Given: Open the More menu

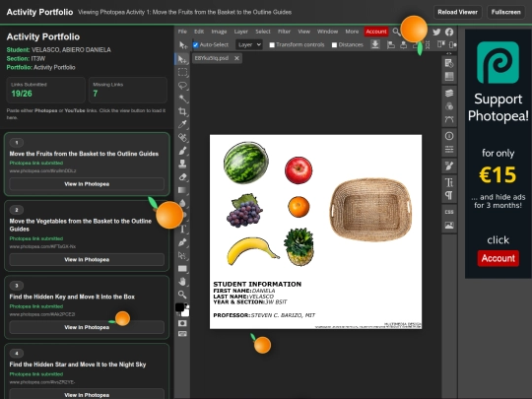Looking at the screenshot, I should pyautogui.click(x=352, y=32).
